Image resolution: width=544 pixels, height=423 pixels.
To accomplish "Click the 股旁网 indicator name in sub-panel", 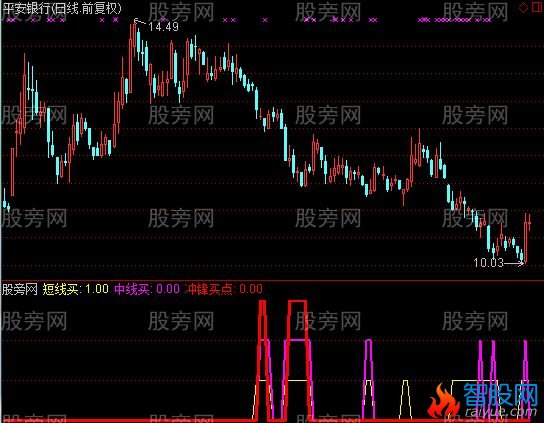I will click(20, 289).
